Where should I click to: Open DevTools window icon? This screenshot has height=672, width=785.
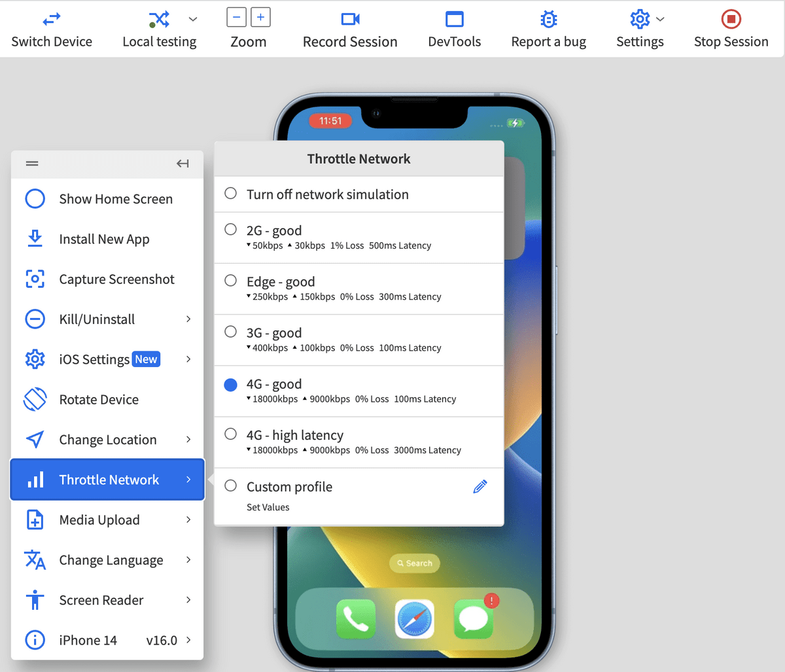point(455,19)
